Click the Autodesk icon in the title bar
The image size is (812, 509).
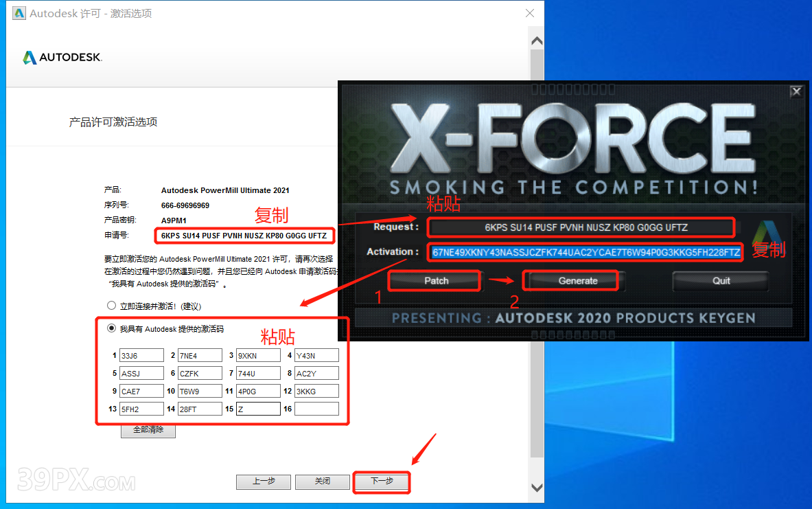(19, 13)
